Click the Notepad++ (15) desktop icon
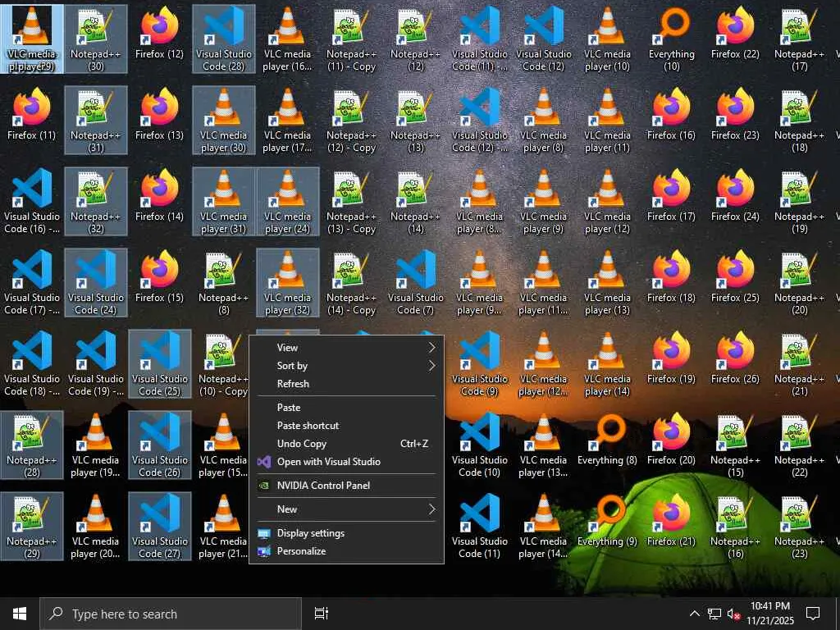Image resolution: width=840 pixels, height=630 pixels. click(735, 445)
